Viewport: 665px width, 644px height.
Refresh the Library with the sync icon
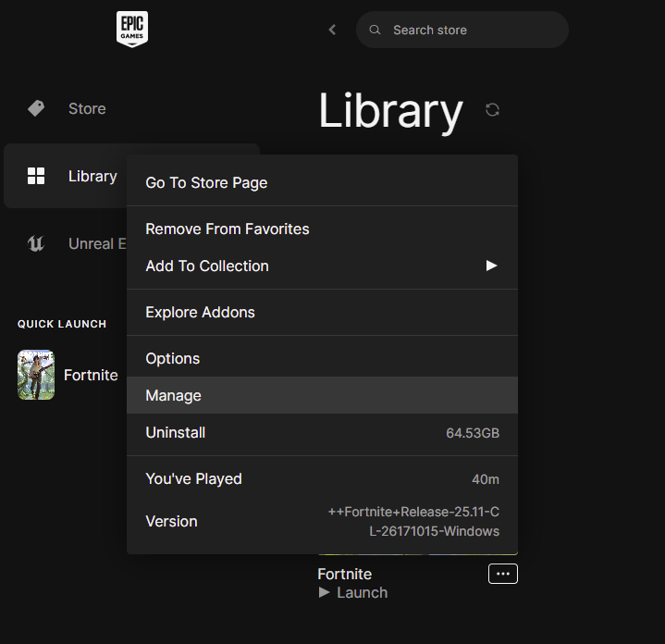click(x=492, y=110)
